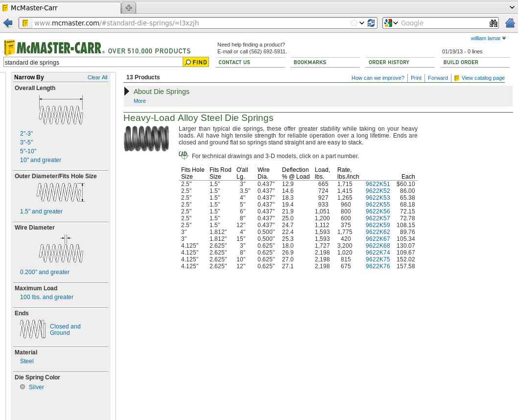Filter by 10" and greater length

pyautogui.click(x=41, y=160)
